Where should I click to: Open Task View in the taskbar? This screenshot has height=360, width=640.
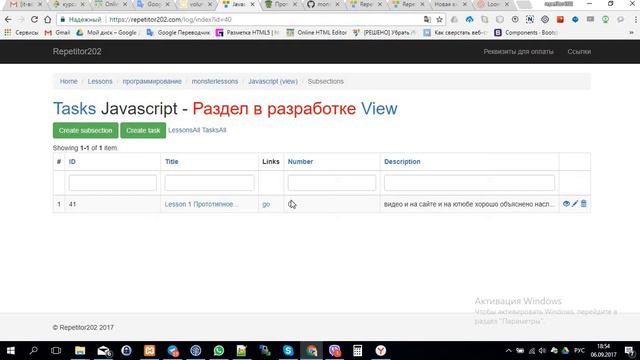[x=56, y=351]
